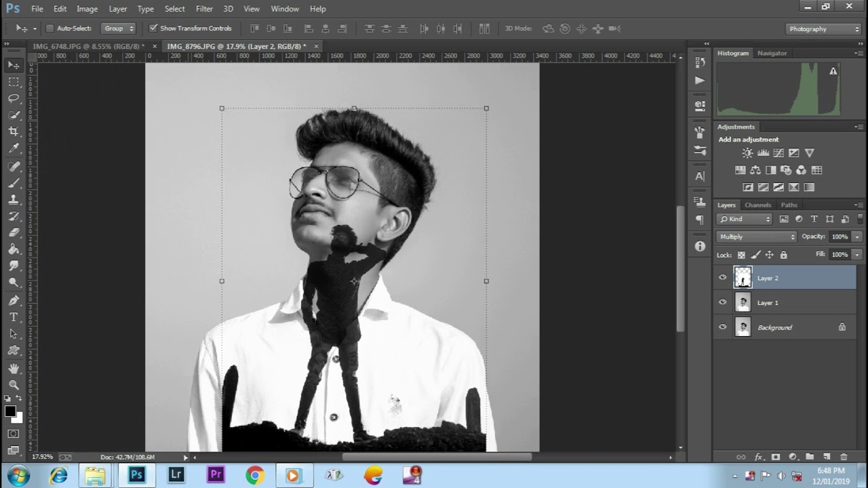Click the Brightness/Contrast adjustment icon
This screenshot has width=868, height=488.
coord(747,153)
